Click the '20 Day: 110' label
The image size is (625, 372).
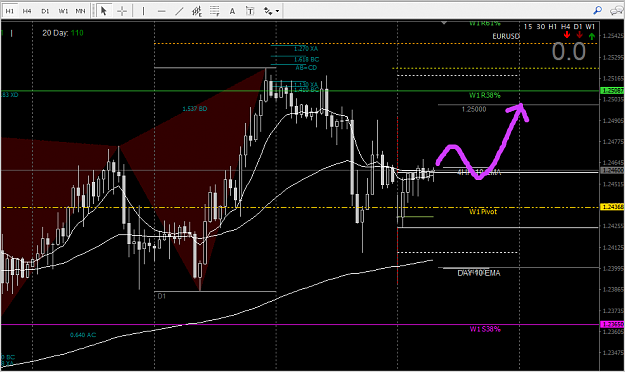(63, 33)
